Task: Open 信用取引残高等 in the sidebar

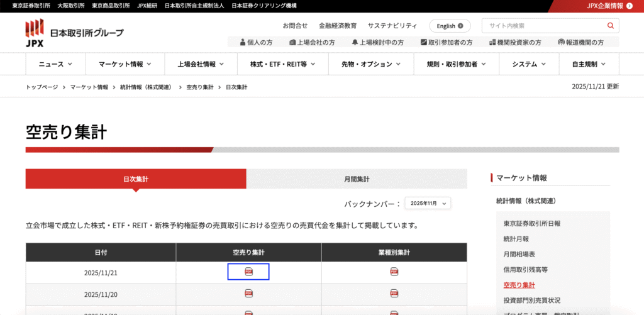Action: [x=525, y=270]
